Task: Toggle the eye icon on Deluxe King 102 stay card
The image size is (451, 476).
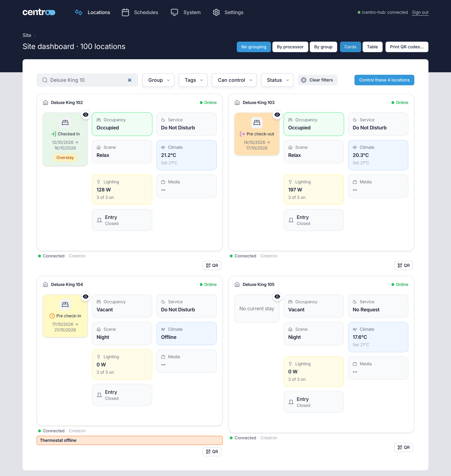Action: coord(86,115)
